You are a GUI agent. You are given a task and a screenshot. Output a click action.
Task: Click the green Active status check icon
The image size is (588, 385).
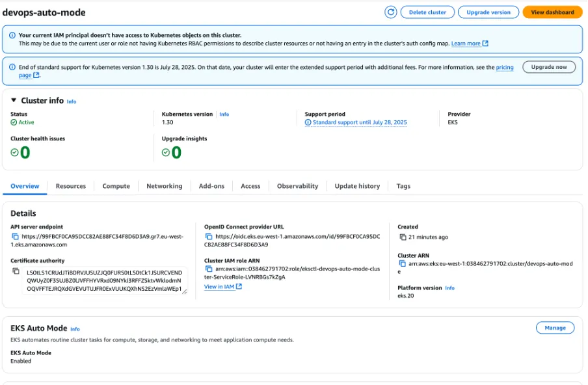[x=14, y=122]
